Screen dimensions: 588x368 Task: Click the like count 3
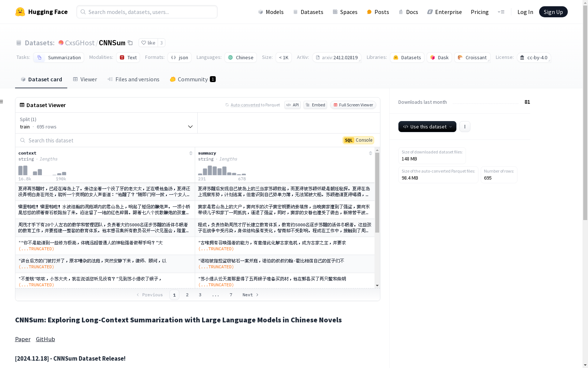(x=161, y=43)
